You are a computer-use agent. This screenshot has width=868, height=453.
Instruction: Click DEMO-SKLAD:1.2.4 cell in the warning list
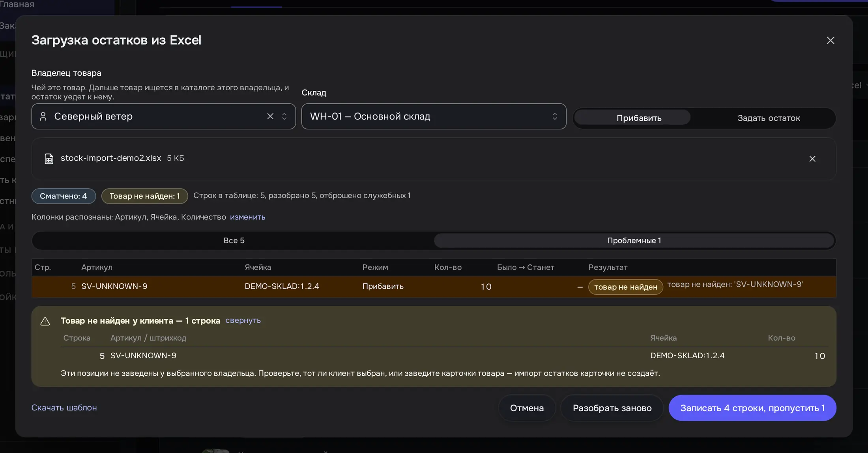click(687, 356)
